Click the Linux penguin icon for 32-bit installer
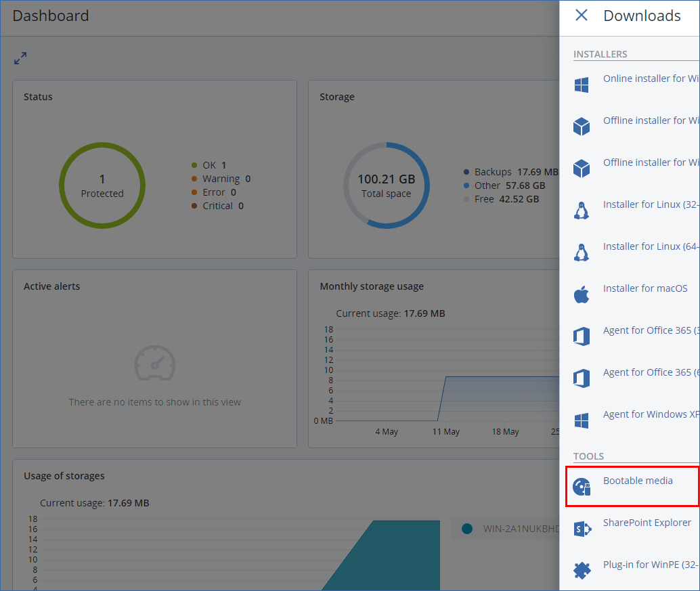This screenshot has height=591, width=700. pyautogui.click(x=581, y=211)
